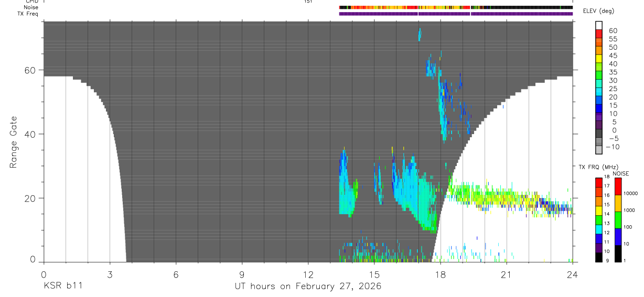Click the '45' label on the ELEV scale
The height and width of the screenshot is (297, 644).
point(613,56)
